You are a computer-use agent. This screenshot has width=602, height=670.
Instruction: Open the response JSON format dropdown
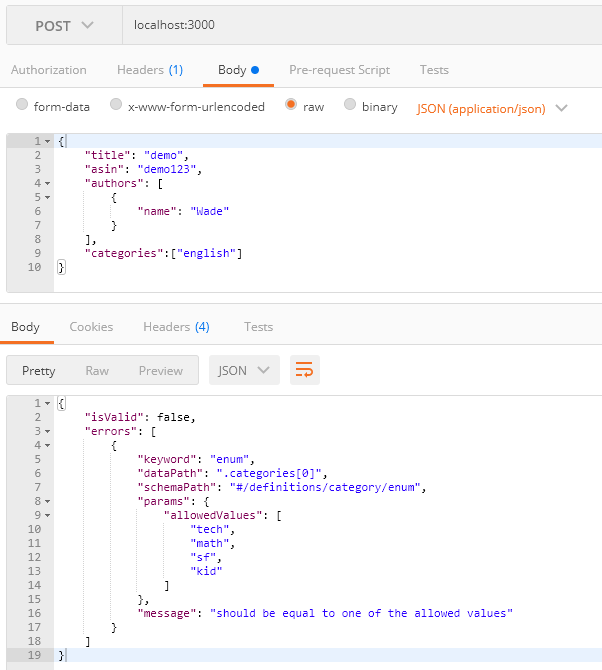[x=244, y=370]
